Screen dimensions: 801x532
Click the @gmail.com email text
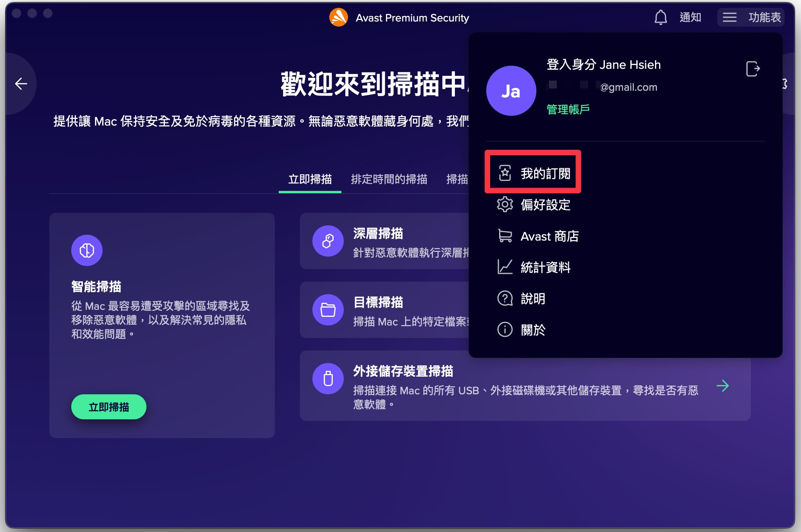pos(629,87)
